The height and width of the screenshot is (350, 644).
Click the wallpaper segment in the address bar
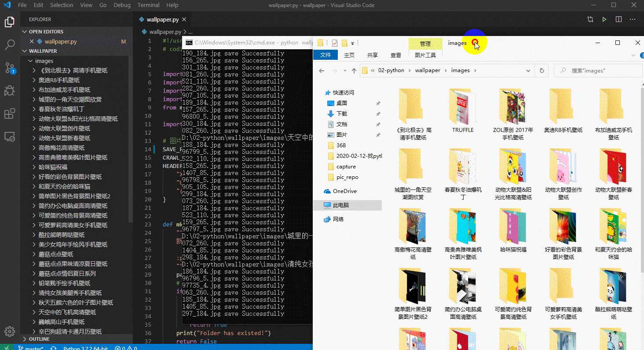[428, 70]
